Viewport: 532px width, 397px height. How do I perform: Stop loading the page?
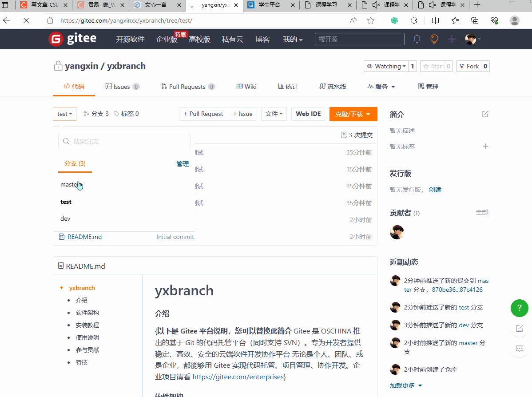coord(26,20)
